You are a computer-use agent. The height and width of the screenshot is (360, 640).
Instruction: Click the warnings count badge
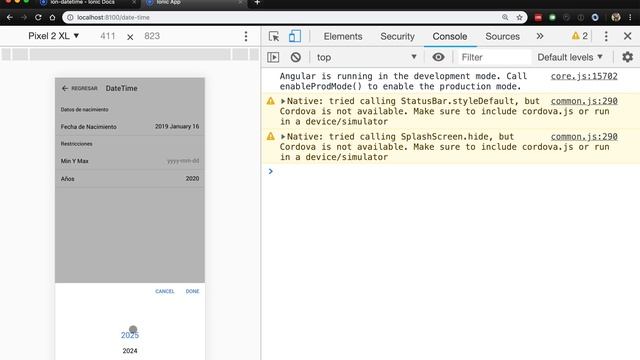[x=580, y=36]
